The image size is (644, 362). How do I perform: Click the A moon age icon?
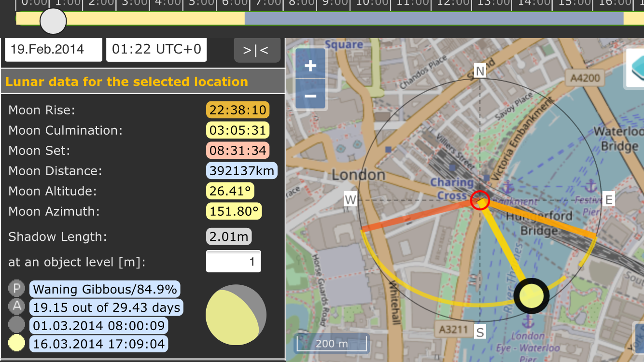point(17,307)
